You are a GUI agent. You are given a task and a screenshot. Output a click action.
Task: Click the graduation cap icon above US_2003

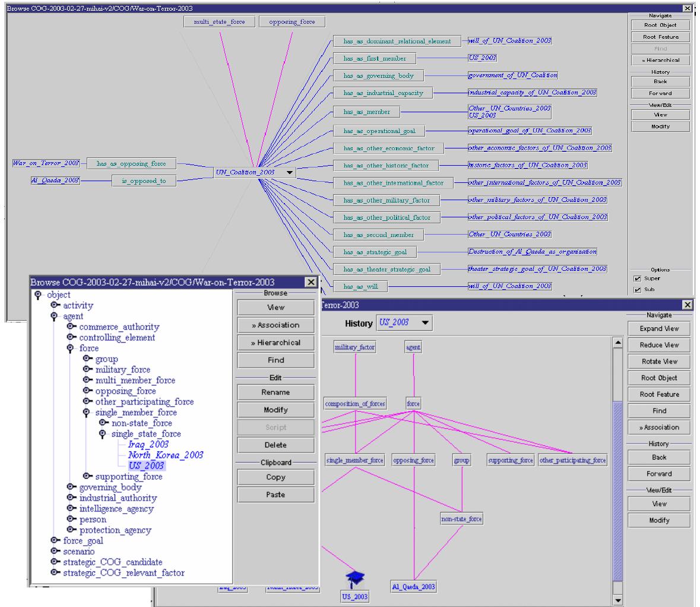pos(356,579)
